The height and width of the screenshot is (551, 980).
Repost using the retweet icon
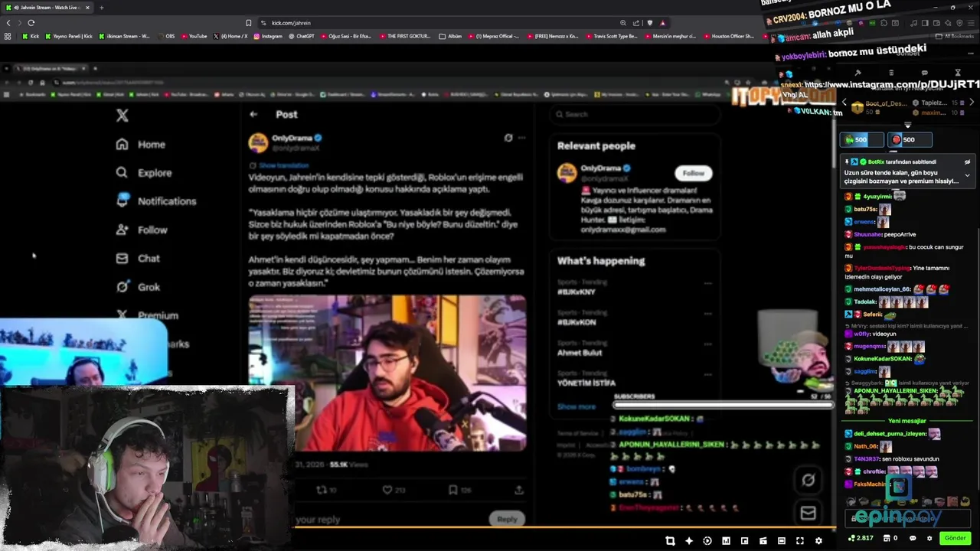pyautogui.click(x=322, y=490)
